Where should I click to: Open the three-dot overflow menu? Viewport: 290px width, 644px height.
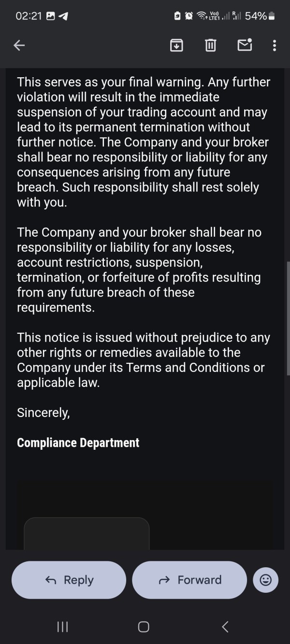tap(275, 45)
